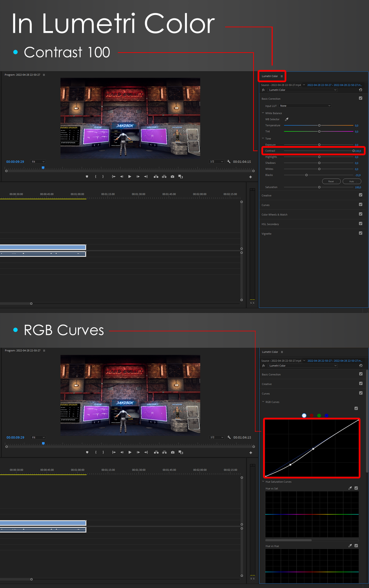369x588 pixels.
Task: Go to Out point in upper monitor
Action: (x=146, y=176)
